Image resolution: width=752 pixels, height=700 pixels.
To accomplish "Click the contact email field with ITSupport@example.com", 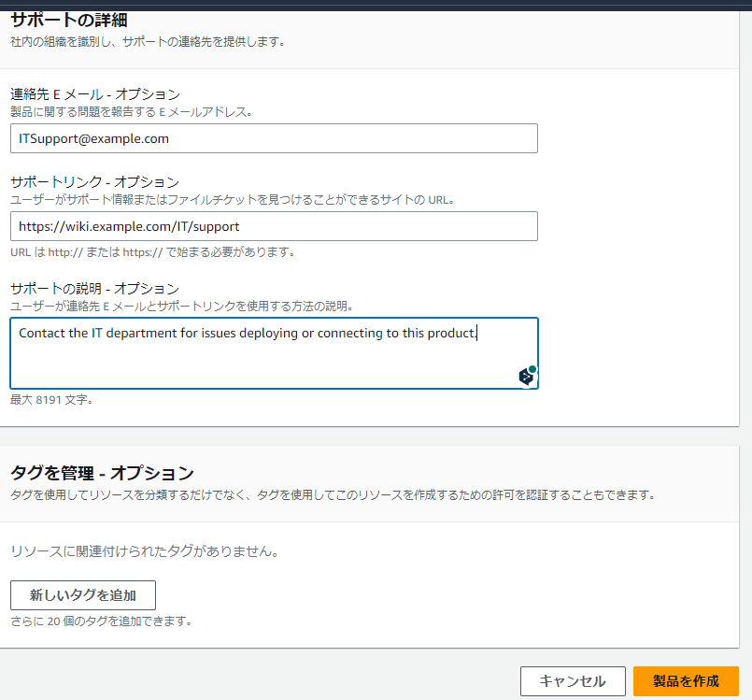I will 274,138.
